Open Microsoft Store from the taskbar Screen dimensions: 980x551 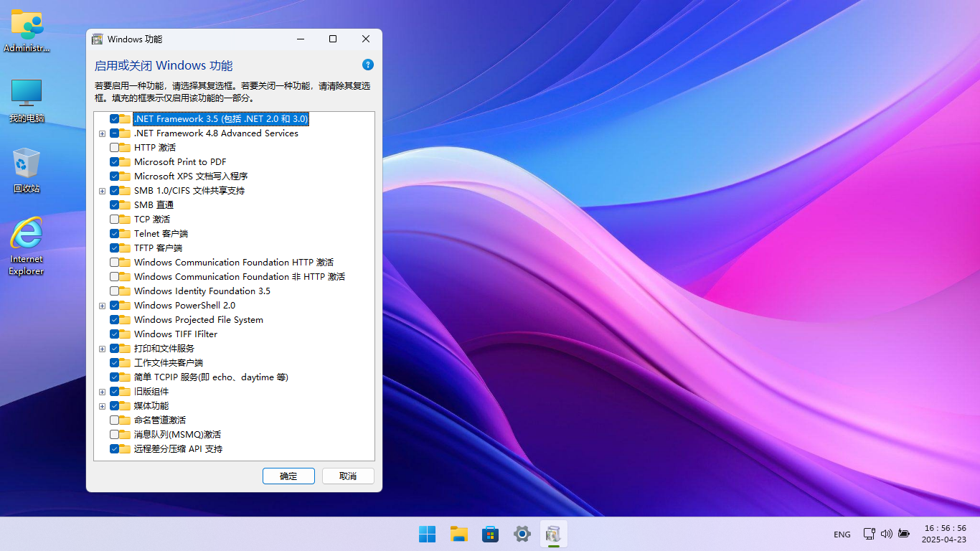pos(490,534)
